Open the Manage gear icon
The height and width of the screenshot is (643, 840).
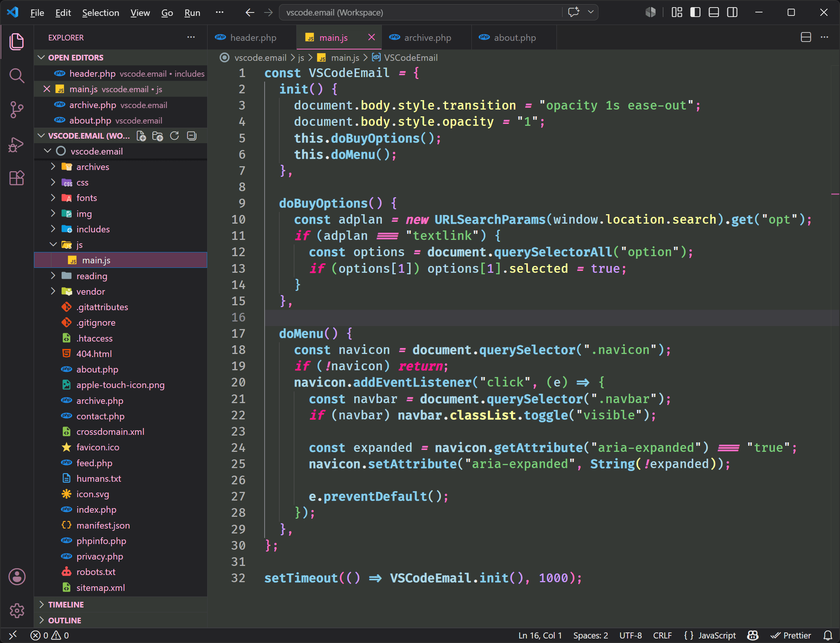[17, 611]
